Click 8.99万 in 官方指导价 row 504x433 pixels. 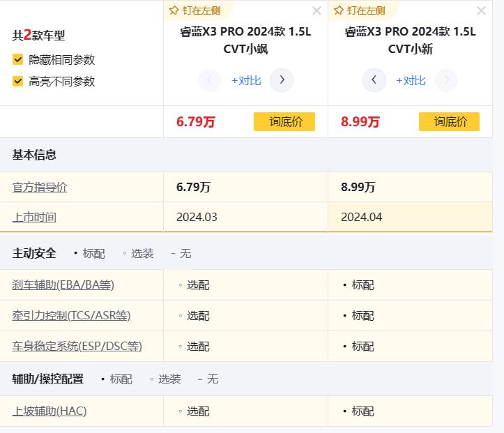358,187
